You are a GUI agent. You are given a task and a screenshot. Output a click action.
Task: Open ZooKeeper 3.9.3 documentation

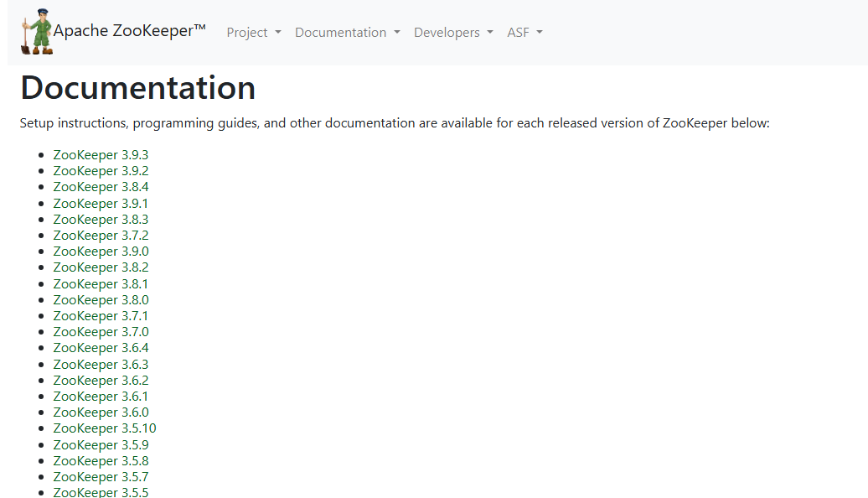(101, 154)
